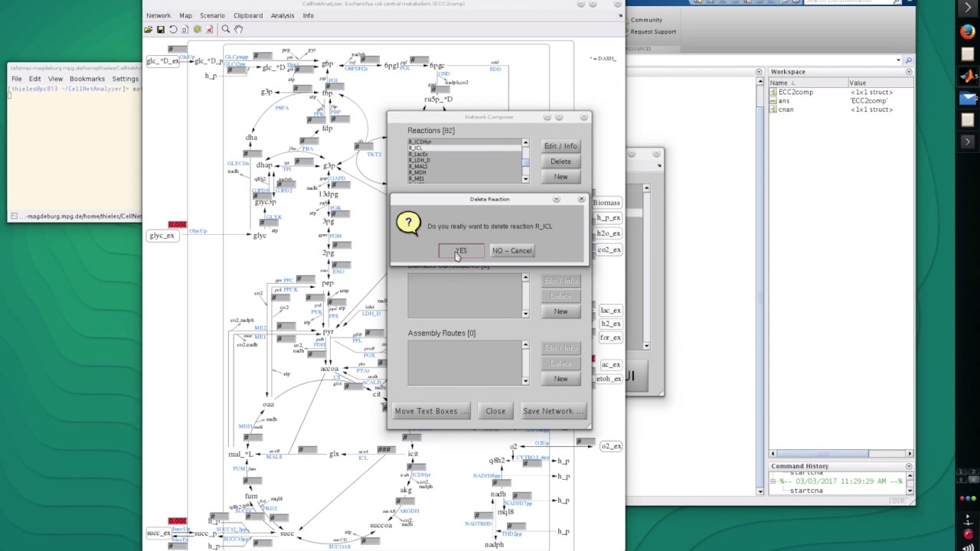Viewport: 980px width, 551px height.
Task: Open the Info menu
Action: (308, 15)
